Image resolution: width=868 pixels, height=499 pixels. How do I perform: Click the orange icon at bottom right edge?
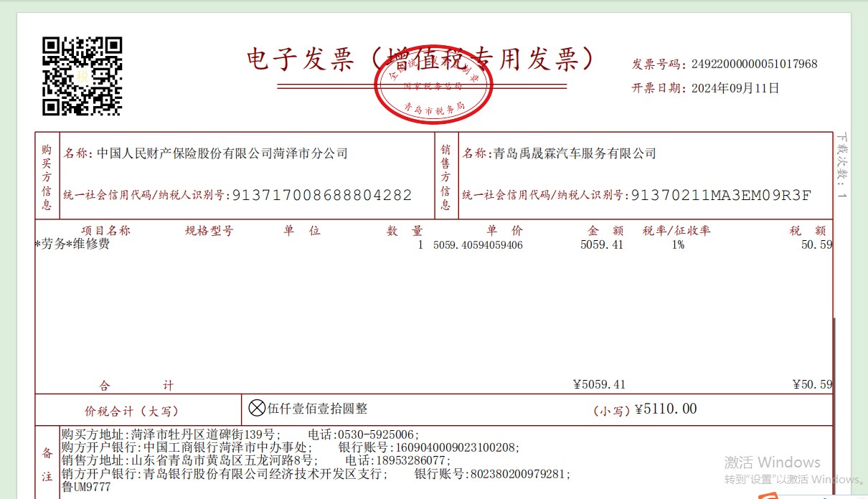tap(768, 495)
